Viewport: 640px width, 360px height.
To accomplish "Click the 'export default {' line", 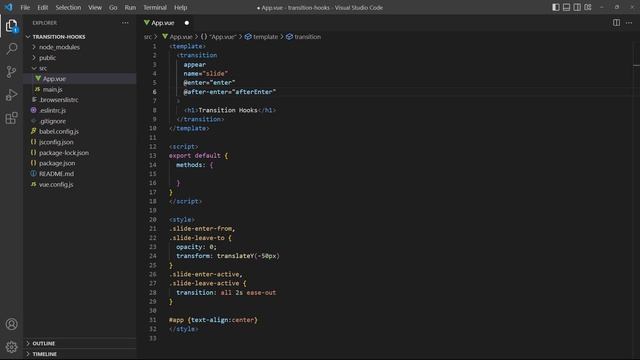I will point(198,156).
